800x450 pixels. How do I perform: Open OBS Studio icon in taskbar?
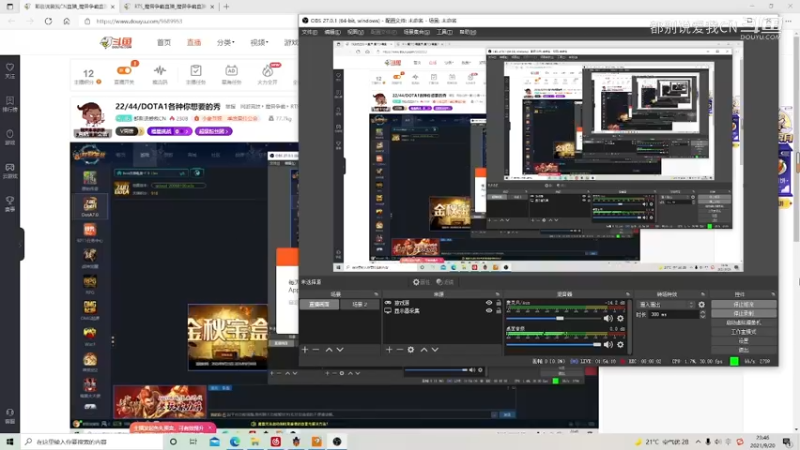pyautogui.click(x=337, y=441)
